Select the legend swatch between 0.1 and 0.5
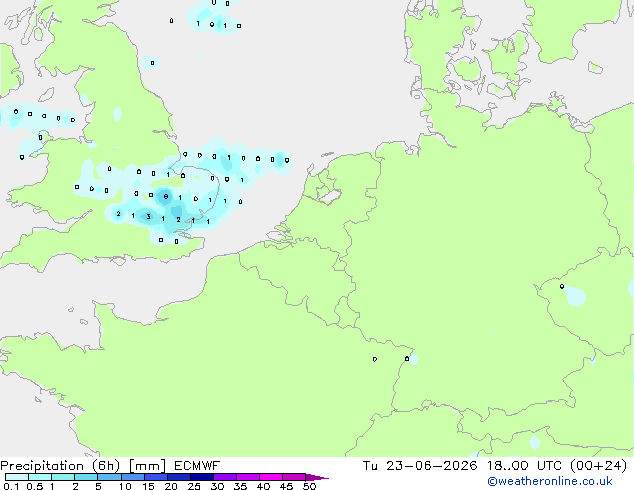Image resolution: width=634 pixels, height=490 pixels. pyautogui.click(x=17, y=477)
